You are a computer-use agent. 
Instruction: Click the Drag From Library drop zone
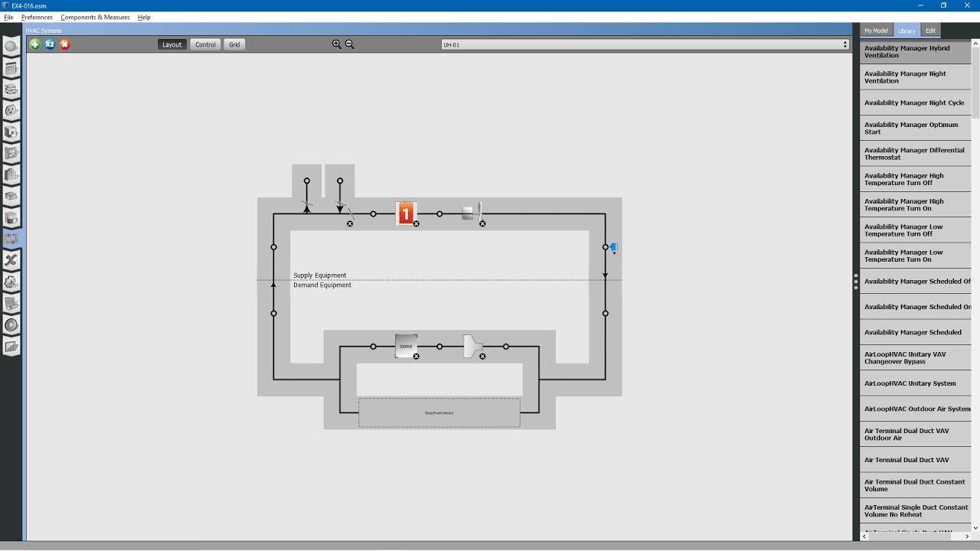[439, 412]
